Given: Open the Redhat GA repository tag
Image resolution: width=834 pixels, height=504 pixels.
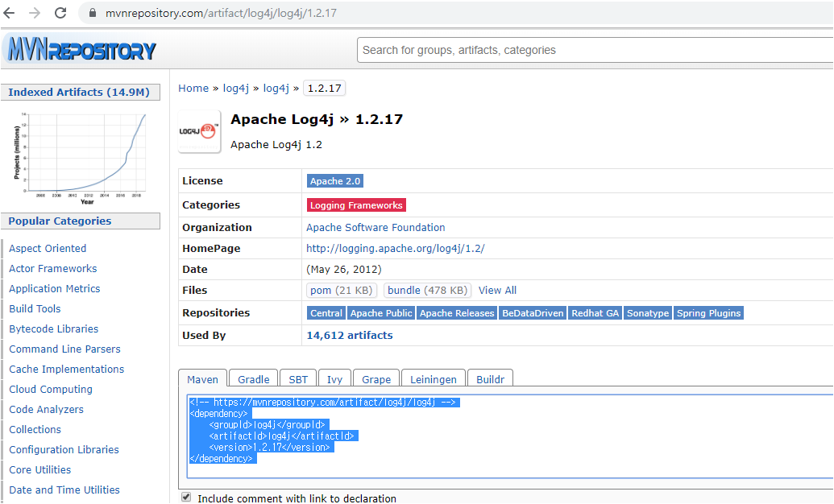Looking at the screenshot, I should [x=595, y=313].
